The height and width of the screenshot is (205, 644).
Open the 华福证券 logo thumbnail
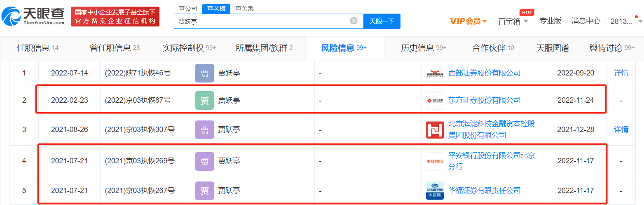tap(435, 191)
